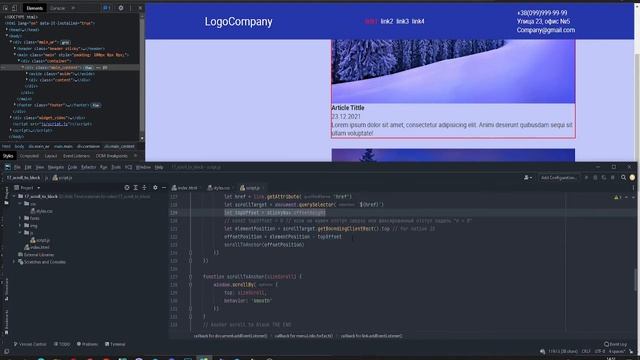640x360 pixels.
Task: Open the File menu in the IDE
Action: 17,167
